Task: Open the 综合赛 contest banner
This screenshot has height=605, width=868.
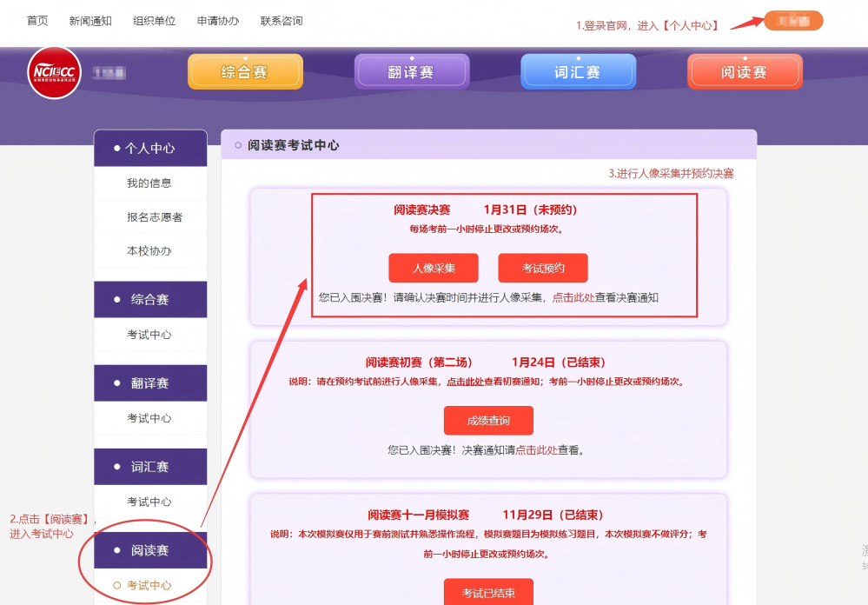Action: click(x=245, y=73)
